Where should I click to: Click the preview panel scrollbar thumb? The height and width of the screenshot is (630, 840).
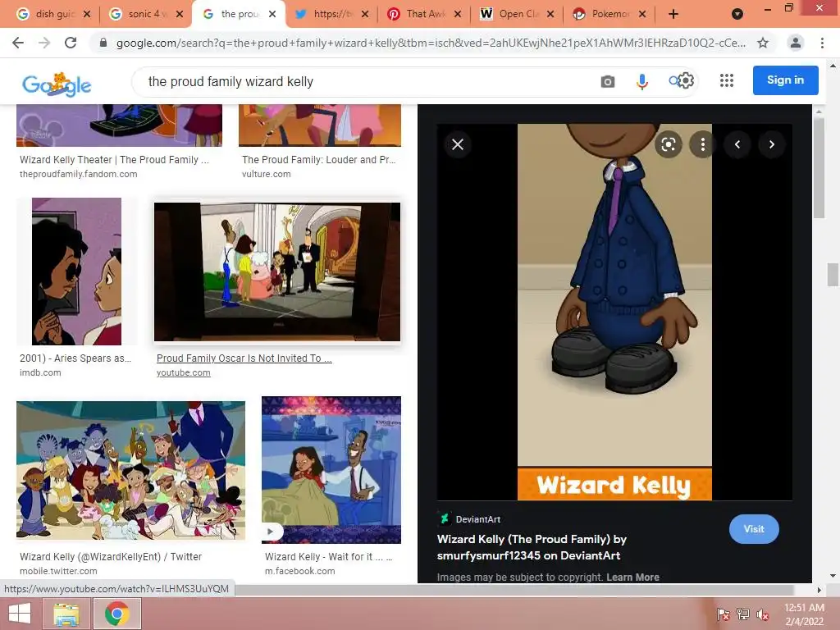[x=819, y=168]
